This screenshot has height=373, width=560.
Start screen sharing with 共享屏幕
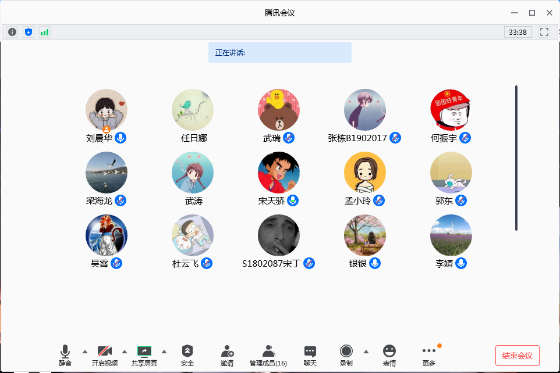tap(144, 355)
